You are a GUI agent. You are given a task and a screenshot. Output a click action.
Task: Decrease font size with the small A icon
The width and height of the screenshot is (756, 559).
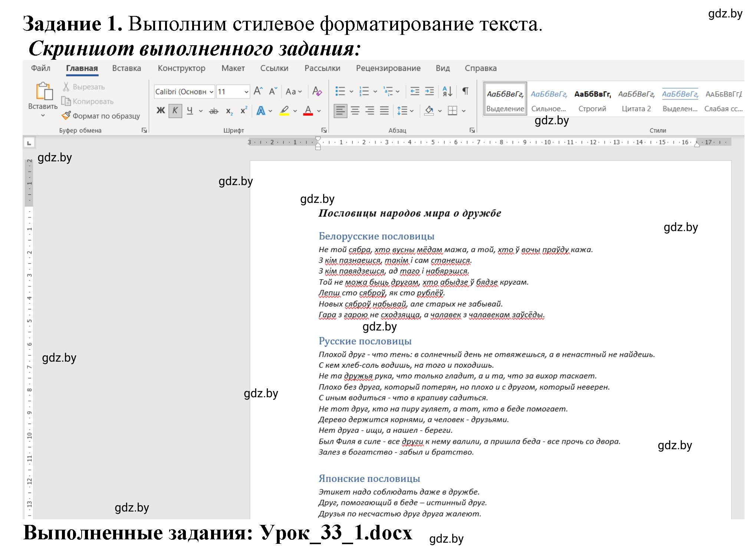pyautogui.click(x=273, y=91)
